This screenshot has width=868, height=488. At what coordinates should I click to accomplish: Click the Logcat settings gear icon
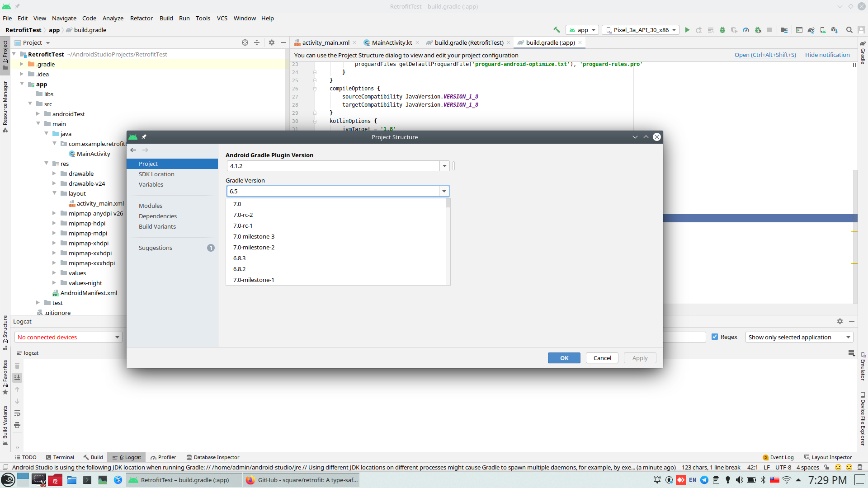point(840,321)
